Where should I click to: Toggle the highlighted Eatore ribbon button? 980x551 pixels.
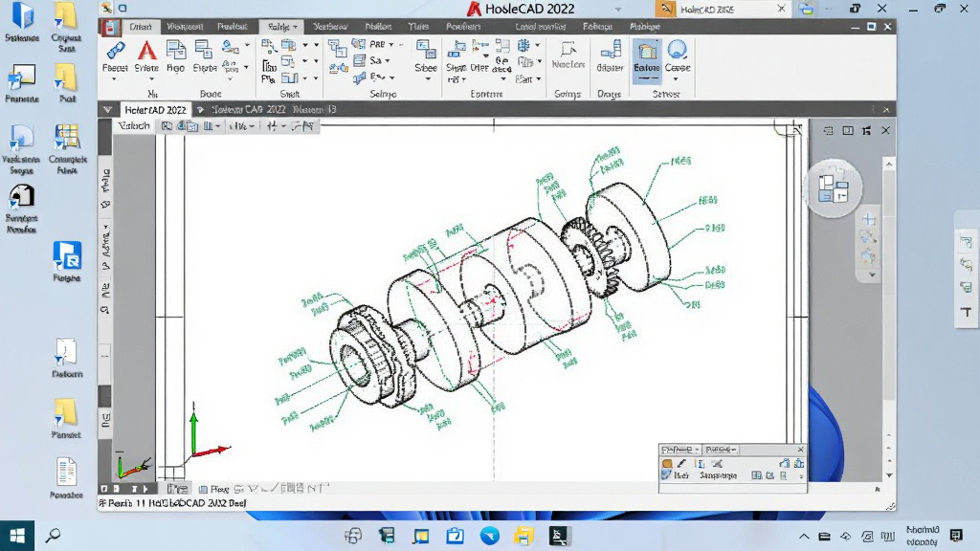coord(646,60)
